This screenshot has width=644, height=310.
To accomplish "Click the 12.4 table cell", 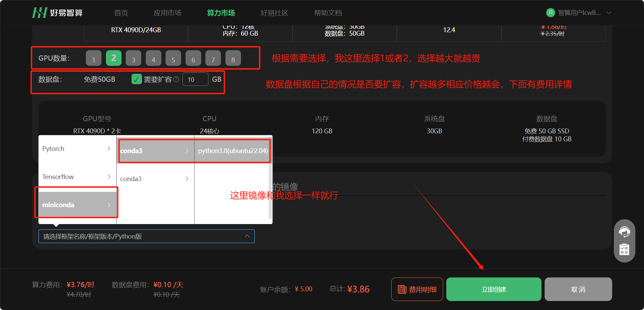I will tap(449, 30).
